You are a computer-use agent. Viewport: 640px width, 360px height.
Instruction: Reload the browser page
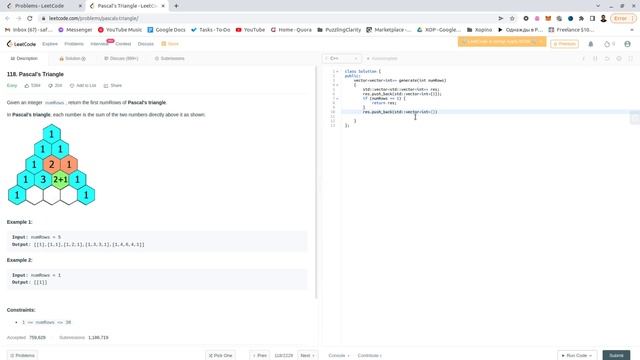(30, 18)
